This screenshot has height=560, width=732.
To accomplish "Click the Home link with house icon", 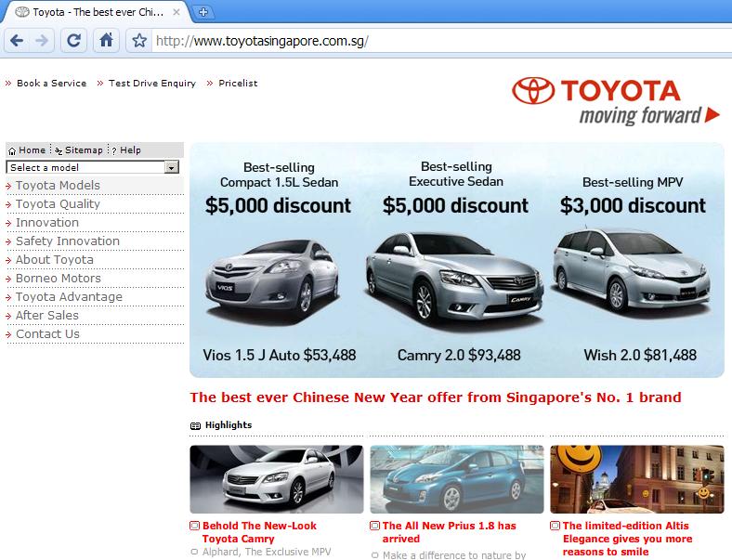I will coord(27,150).
